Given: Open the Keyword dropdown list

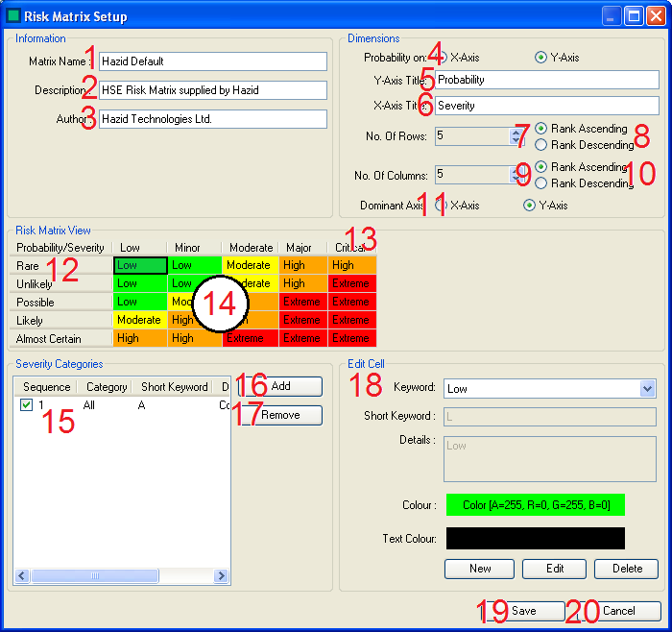Looking at the screenshot, I should (x=646, y=389).
